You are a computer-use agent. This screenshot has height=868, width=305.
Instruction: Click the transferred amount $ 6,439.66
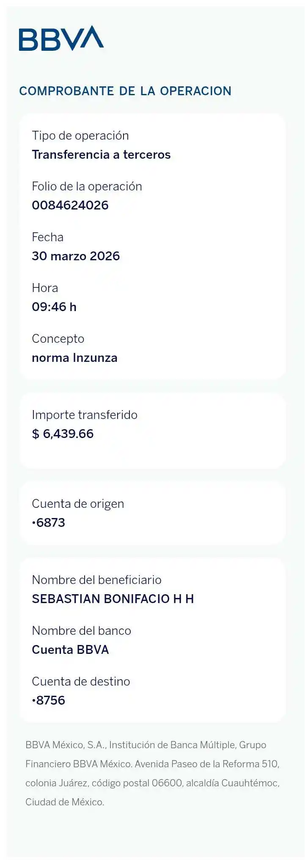coord(63,434)
